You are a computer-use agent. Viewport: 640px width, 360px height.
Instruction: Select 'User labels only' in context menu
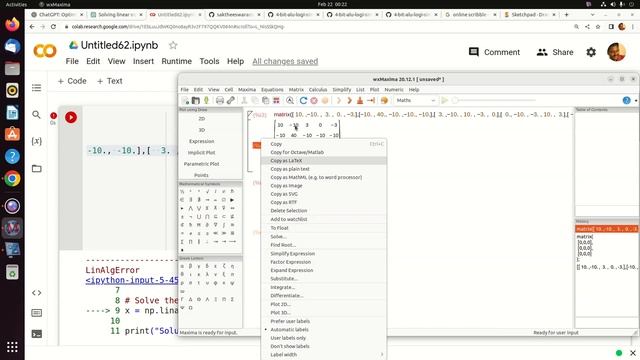(x=288, y=338)
